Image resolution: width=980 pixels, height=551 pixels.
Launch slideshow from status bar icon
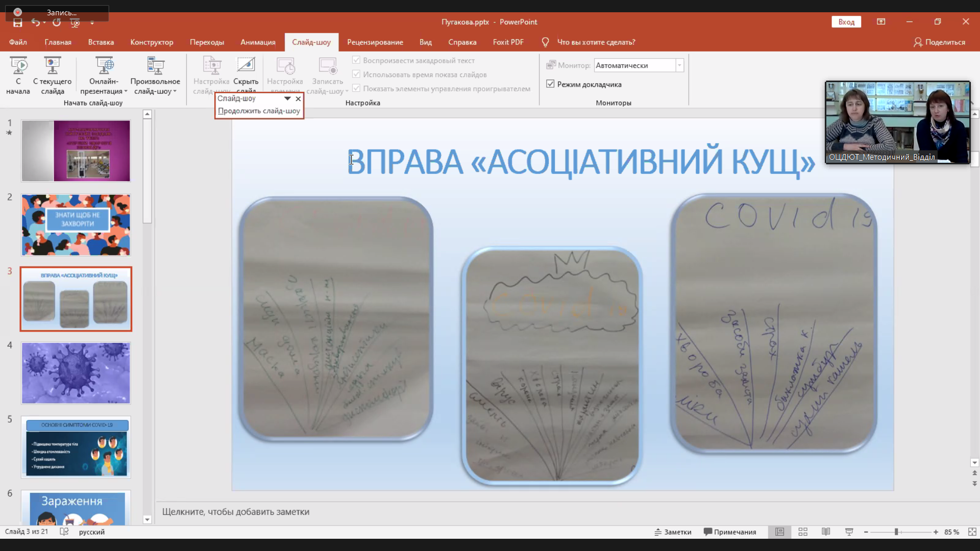(x=849, y=532)
